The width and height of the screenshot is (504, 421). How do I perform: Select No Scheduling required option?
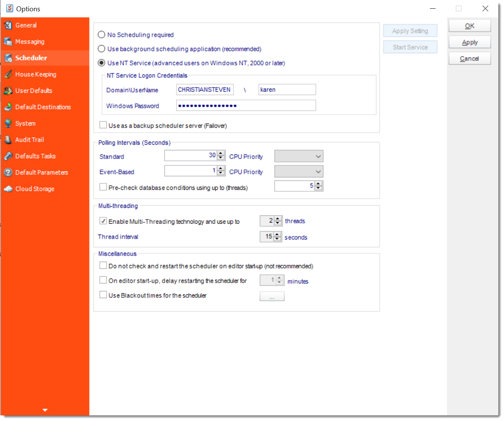coord(101,35)
